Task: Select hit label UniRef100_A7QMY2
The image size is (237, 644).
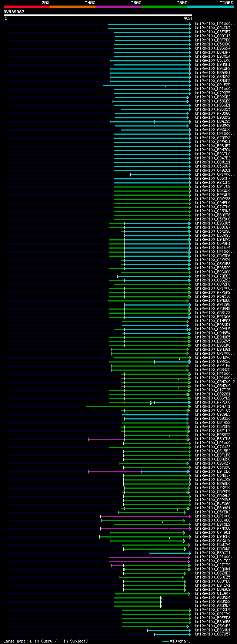Action: (x=213, y=138)
